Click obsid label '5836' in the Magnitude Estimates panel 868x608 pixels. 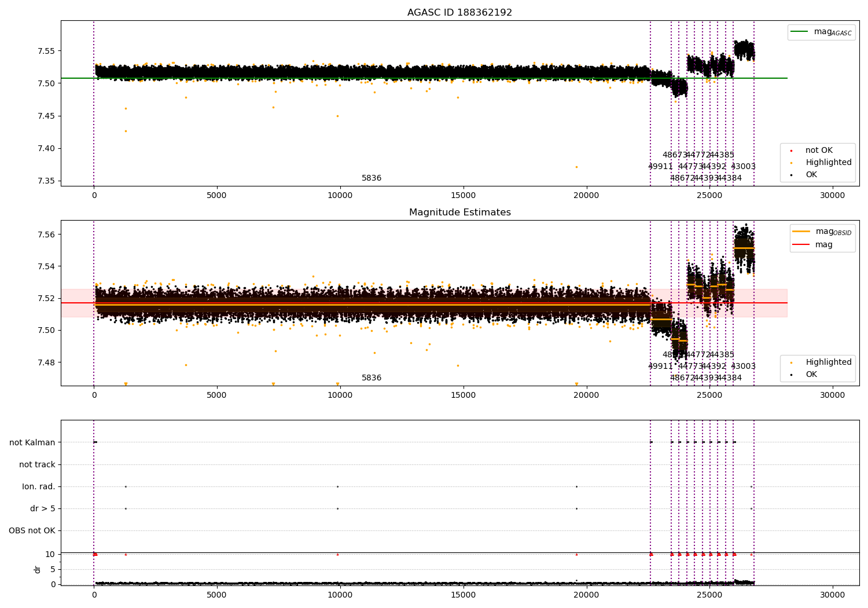tap(372, 378)
